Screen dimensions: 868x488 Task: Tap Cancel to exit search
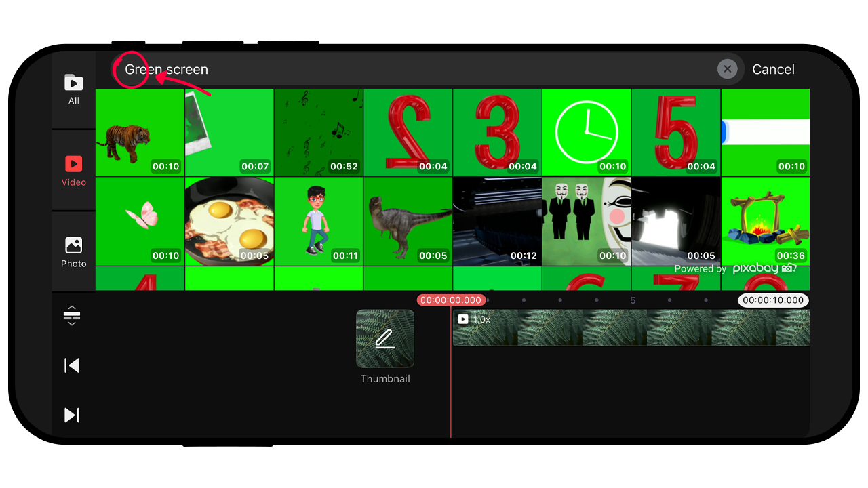[773, 69]
